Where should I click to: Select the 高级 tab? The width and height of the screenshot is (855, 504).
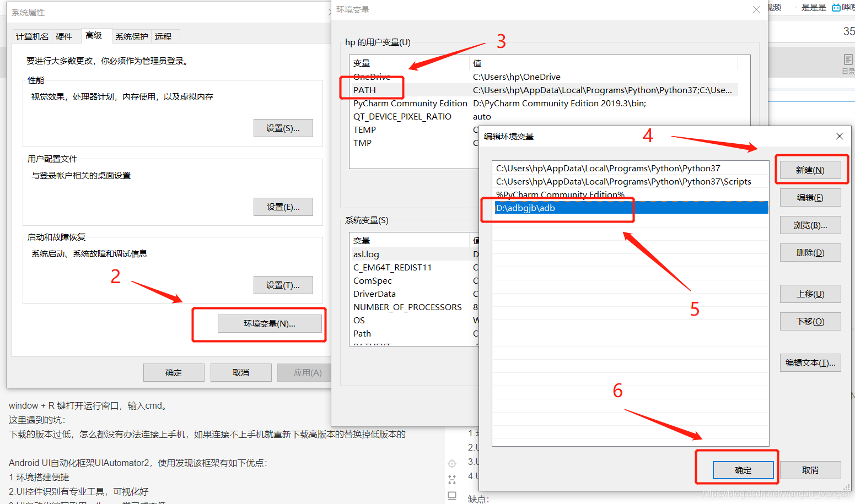94,35
